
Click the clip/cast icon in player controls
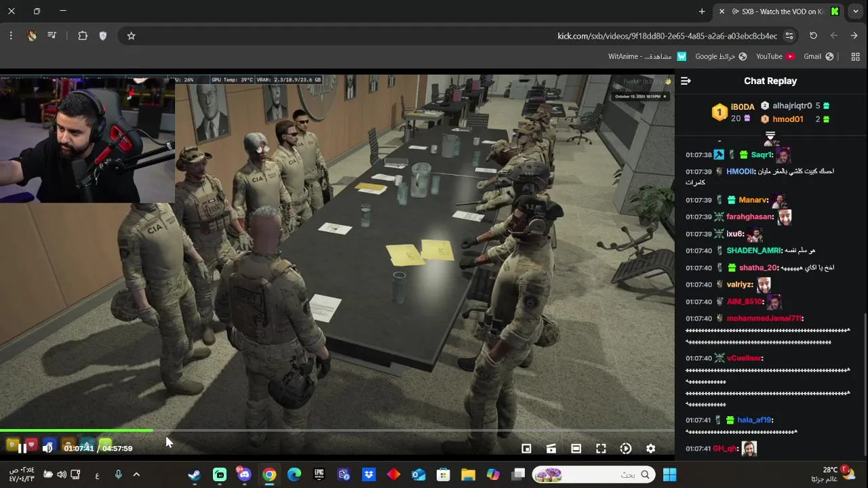pos(551,448)
